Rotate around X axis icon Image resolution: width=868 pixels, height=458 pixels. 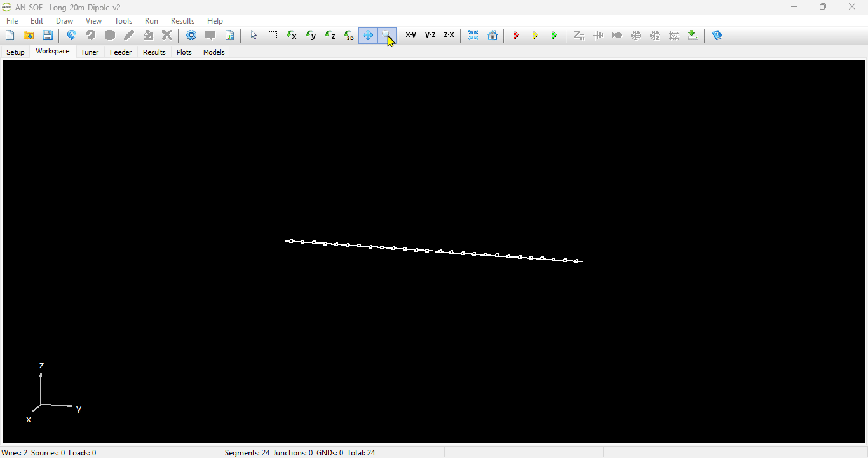click(292, 36)
